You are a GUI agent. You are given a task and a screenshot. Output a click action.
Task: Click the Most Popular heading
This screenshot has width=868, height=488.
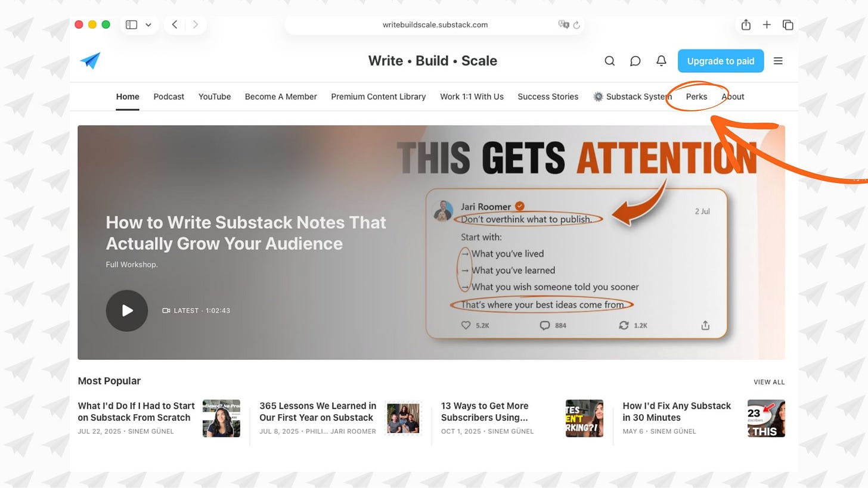(x=109, y=381)
